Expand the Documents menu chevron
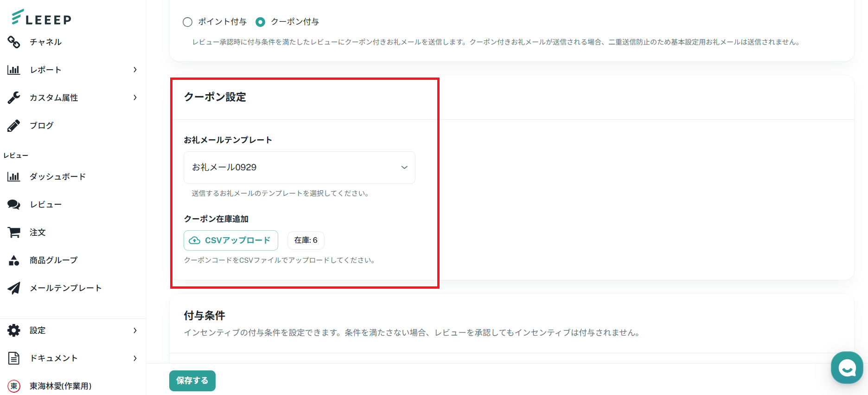This screenshot has height=395, width=868. (x=135, y=358)
